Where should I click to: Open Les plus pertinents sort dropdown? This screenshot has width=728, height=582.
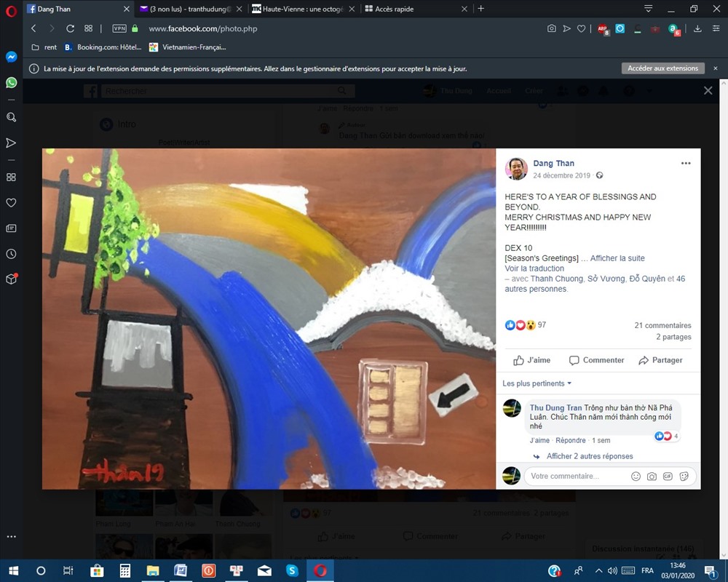[x=537, y=383]
